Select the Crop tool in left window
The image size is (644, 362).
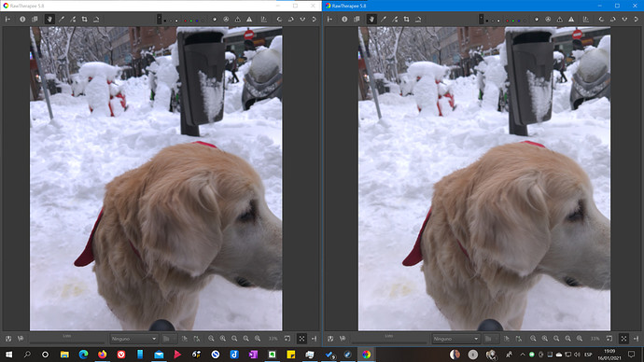pyautogui.click(x=85, y=20)
